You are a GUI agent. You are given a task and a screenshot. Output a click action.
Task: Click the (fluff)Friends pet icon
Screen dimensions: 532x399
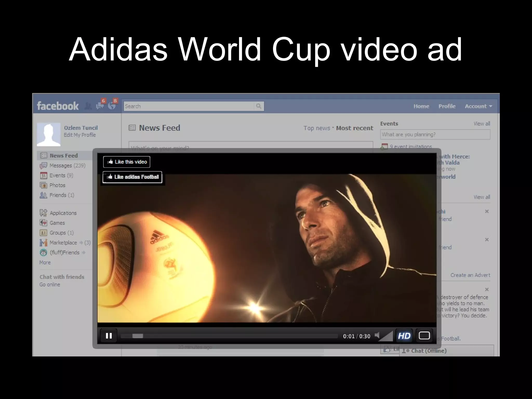pos(43,252)
